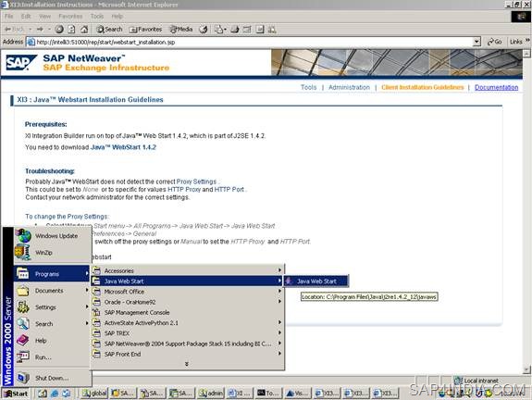Open the History toolbar icon
This screenshot has width=532, height=400.
[204, 30]
